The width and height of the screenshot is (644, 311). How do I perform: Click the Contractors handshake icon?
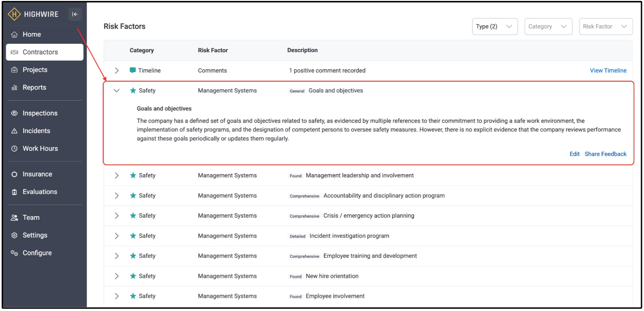[14, 52]
